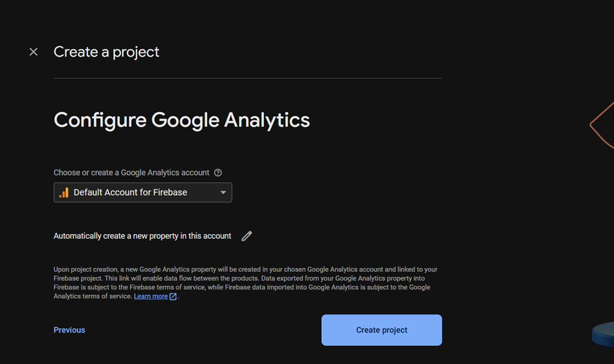Image resolution: width=614 pixels, height=364 pixels.
Task: Click Automatically create a new property text
Action: click(x=142, y=236)
